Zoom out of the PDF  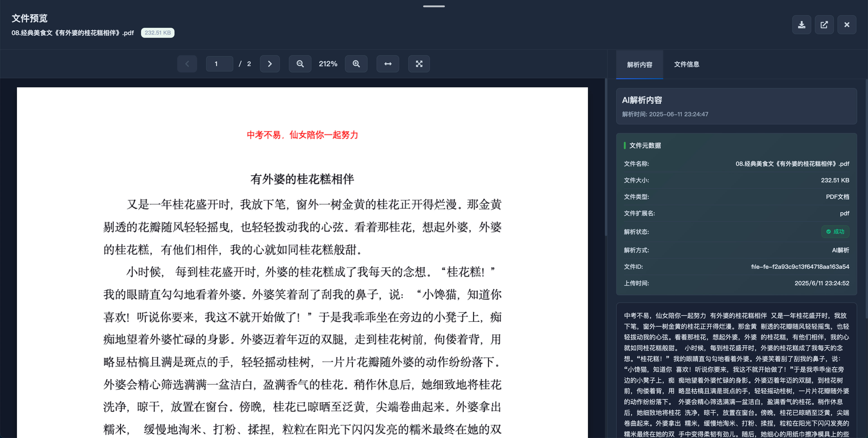click(x=300, y=64)
